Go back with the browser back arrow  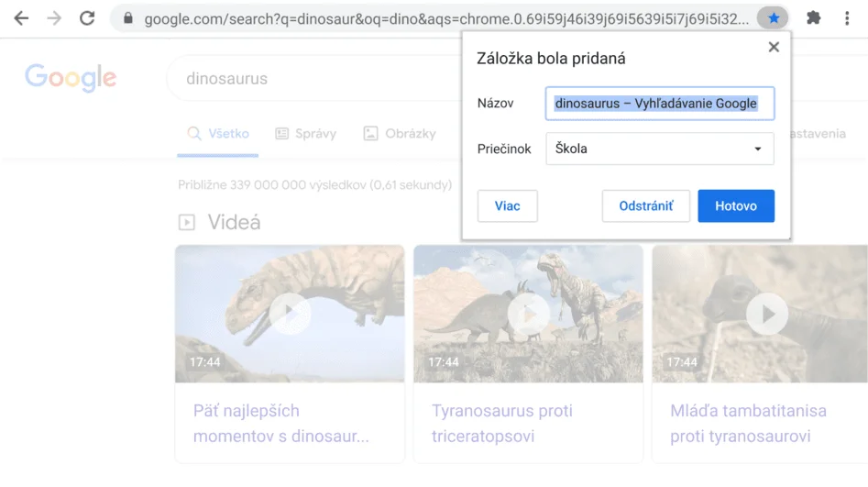pos(21,18)
